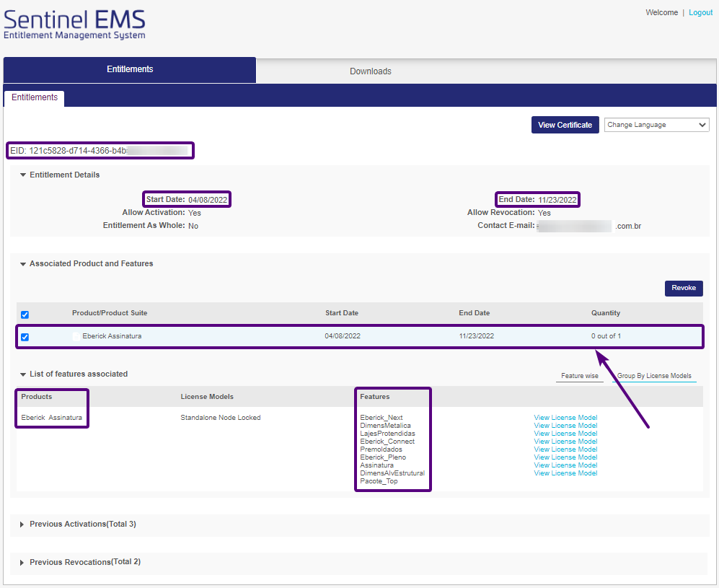Click the License Models column header
This screenshot has width=719, height=588.
click(207, 397)
